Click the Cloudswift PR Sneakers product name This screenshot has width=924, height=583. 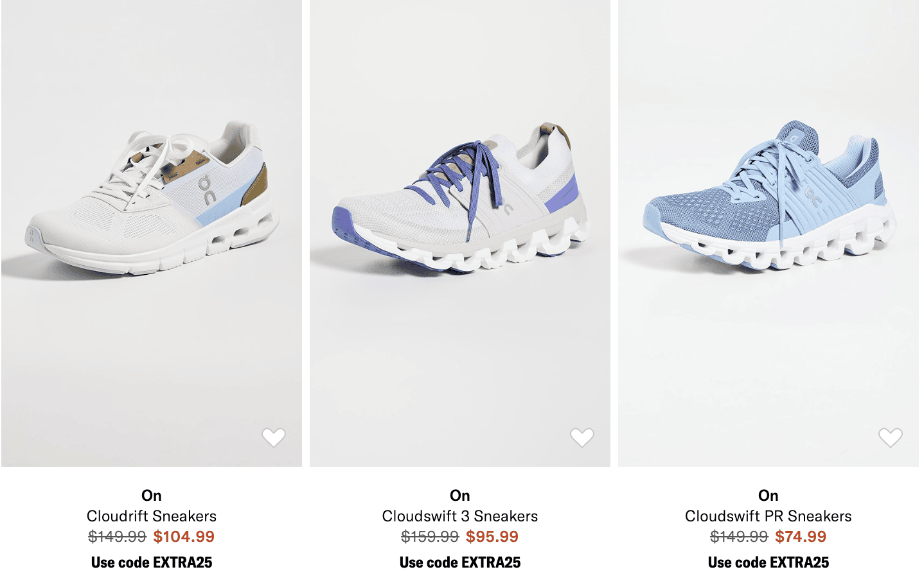tap(769, 516)
